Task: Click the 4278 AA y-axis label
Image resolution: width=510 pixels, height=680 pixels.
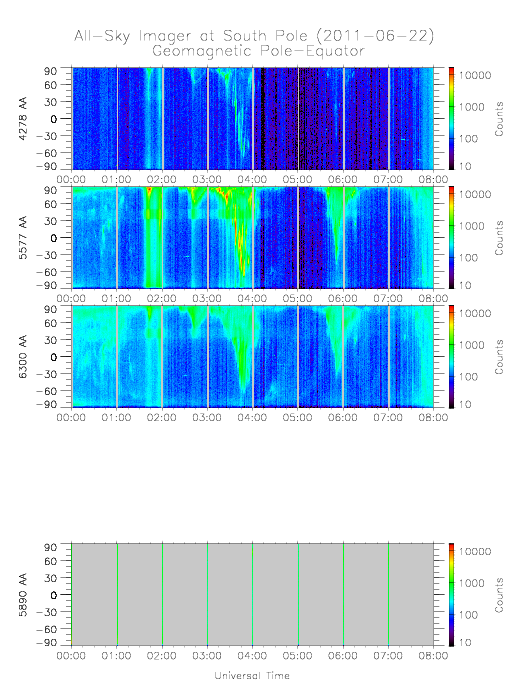Action: tap(23, 118)
